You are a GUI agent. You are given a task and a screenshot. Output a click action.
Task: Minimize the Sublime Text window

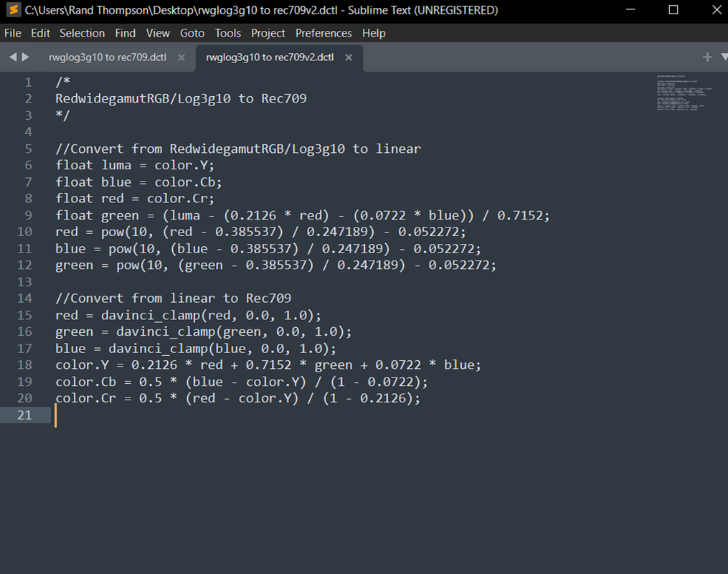tap(630, 10)
